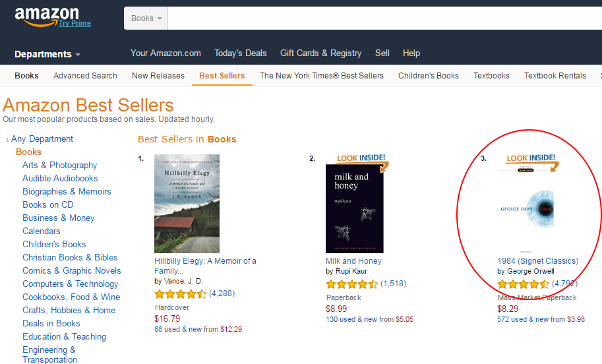Open the 1984 book cover image
602x364 pixels.
point(526,209)
